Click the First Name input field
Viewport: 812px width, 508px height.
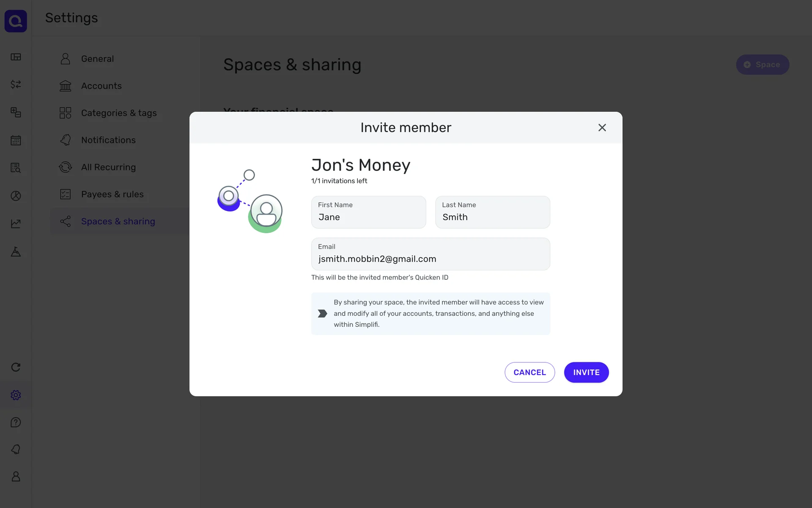tap(368, 213)
